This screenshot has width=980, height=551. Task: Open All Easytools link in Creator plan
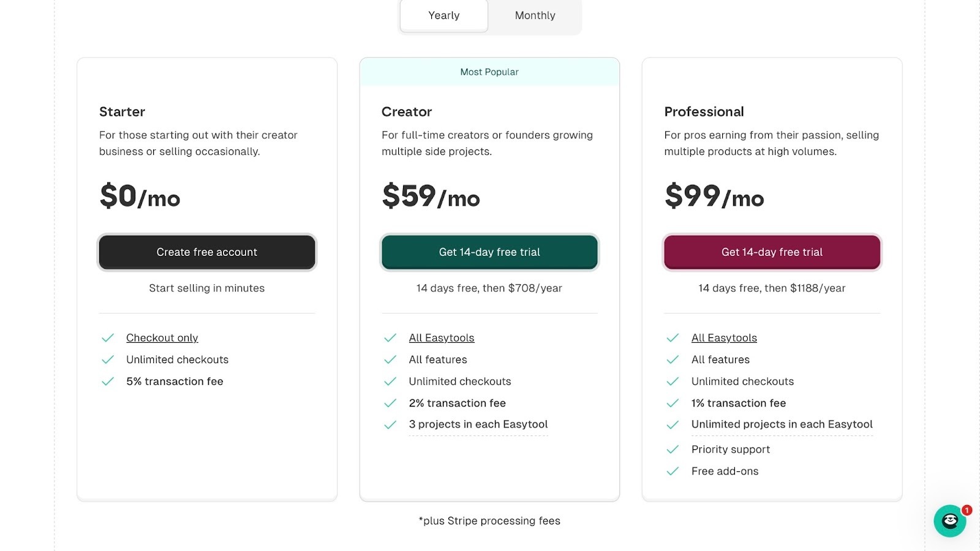point(442,338)
